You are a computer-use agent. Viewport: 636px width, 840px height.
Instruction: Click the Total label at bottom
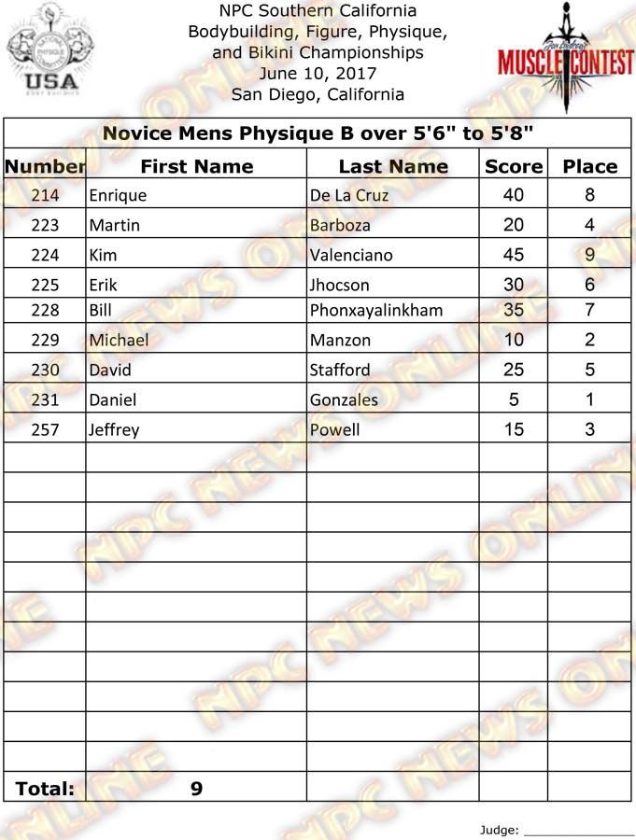[45, 789]
